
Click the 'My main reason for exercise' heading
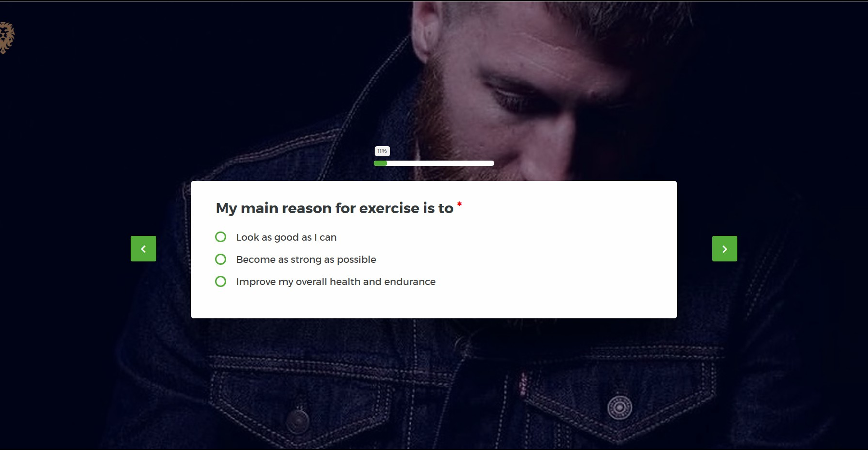coord(335,208)
